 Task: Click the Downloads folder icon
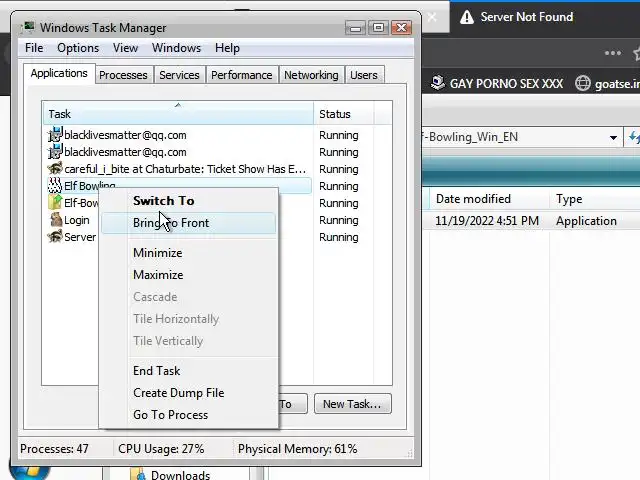point(138,474)
